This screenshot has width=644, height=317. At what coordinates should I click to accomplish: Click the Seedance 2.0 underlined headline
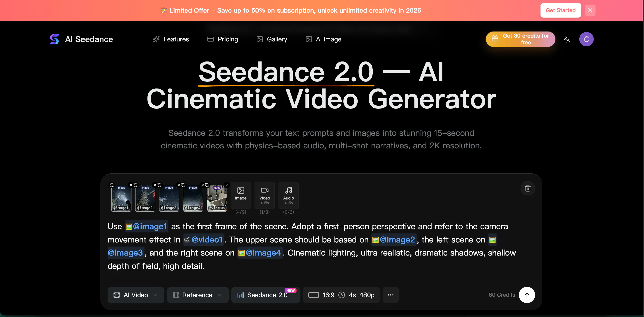click(286, 72)
